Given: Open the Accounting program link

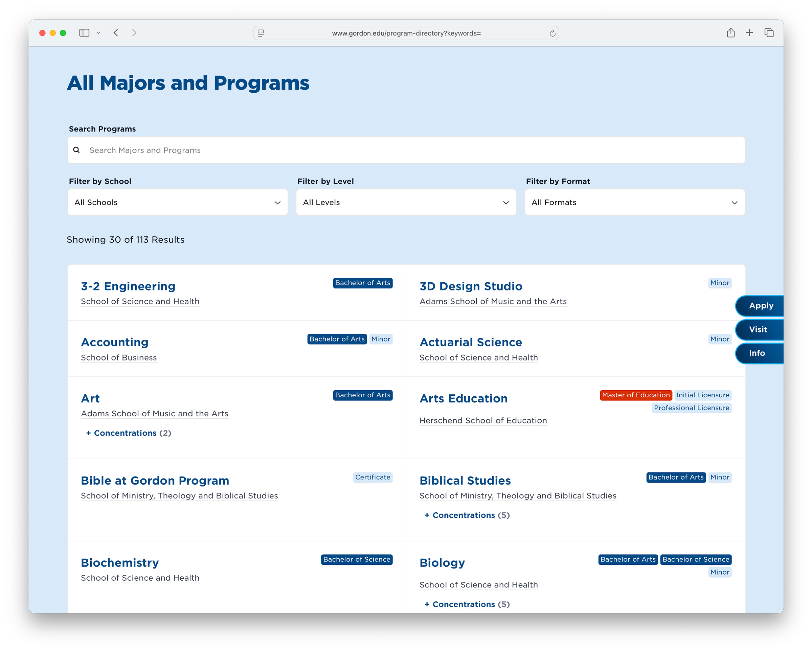Looking at the screenshot, I should pyautogui.click(x=114, y=342).
